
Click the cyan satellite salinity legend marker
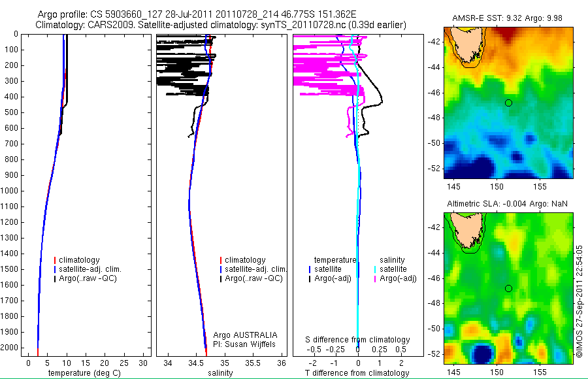click(x=375, y=269)
